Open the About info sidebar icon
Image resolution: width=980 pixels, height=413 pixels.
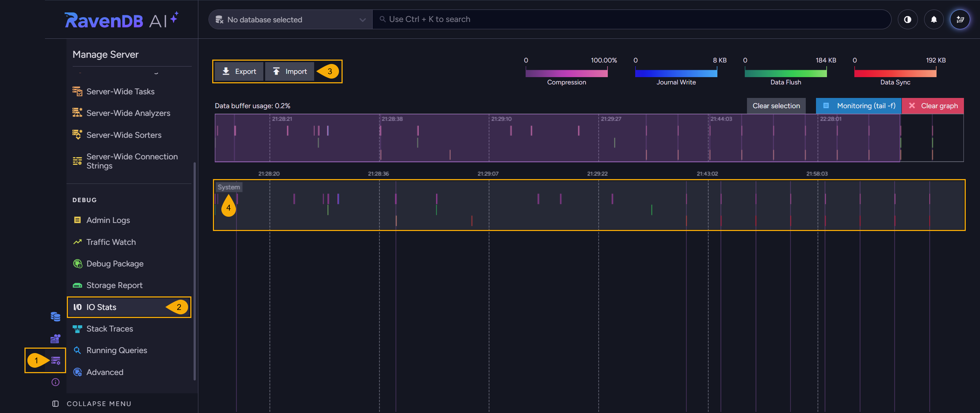(56, 382)
